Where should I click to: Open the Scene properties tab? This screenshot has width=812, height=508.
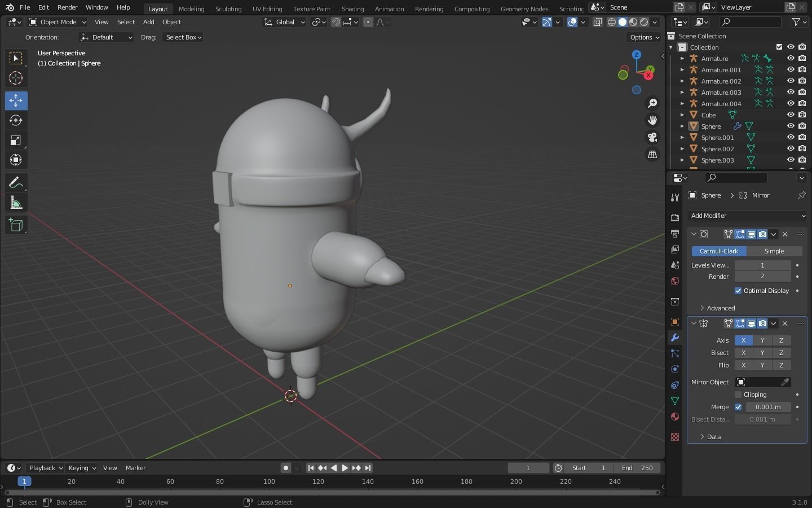[674, 265]
